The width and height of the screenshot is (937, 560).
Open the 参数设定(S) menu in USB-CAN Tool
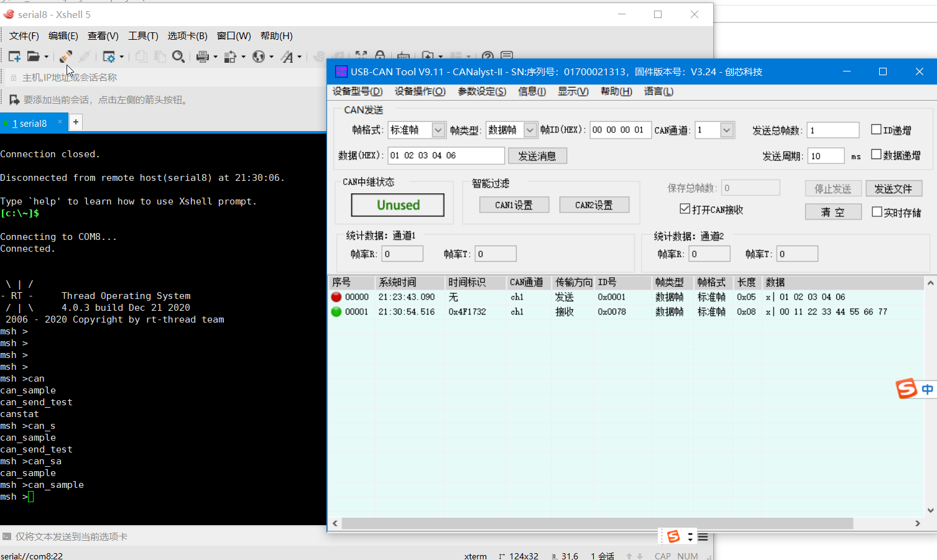482,91
